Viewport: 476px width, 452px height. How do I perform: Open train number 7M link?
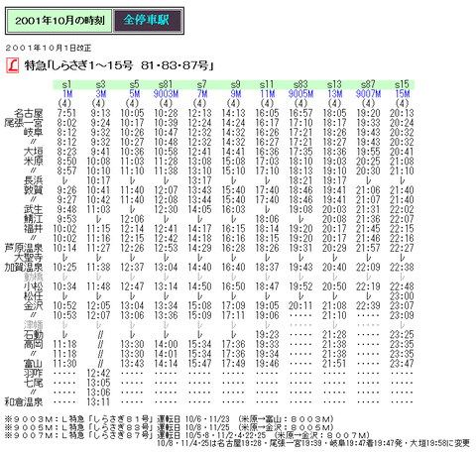(x=202, y=94)
